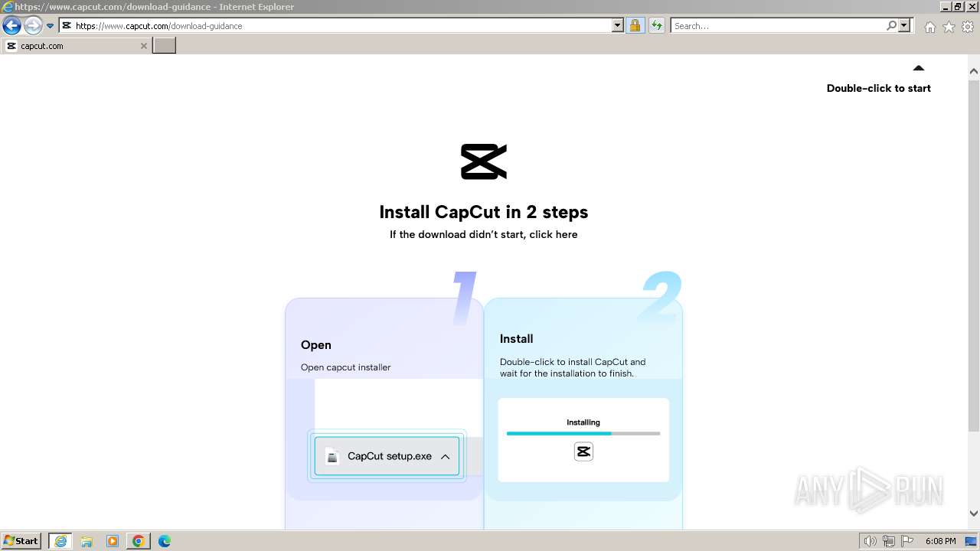Restore down the Internet Explorer window

[x=958, y=6]
